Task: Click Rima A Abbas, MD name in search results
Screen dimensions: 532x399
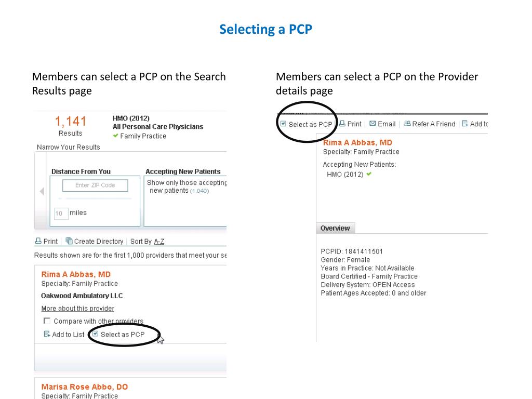Action: tap(76, 274)
